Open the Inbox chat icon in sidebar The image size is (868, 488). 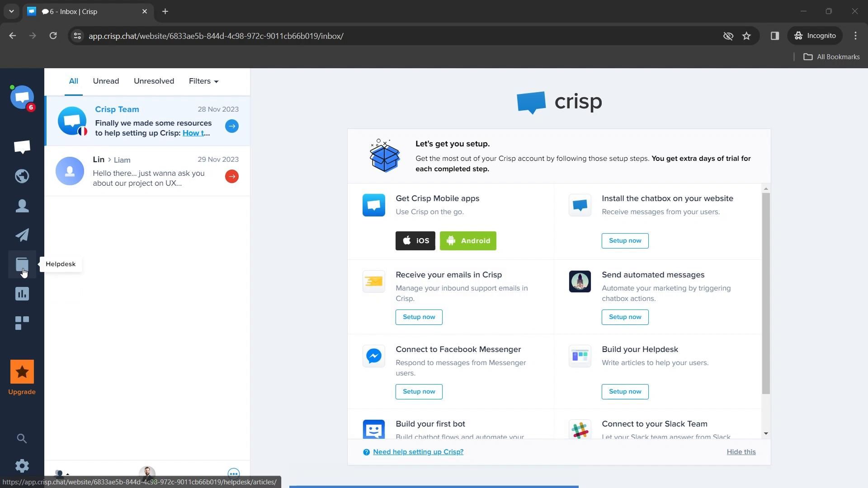22,147
